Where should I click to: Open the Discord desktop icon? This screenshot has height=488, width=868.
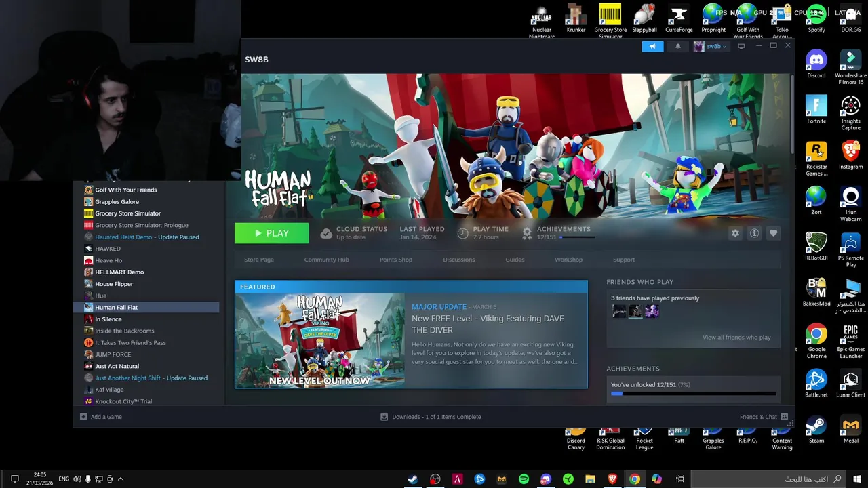[816, 64]
